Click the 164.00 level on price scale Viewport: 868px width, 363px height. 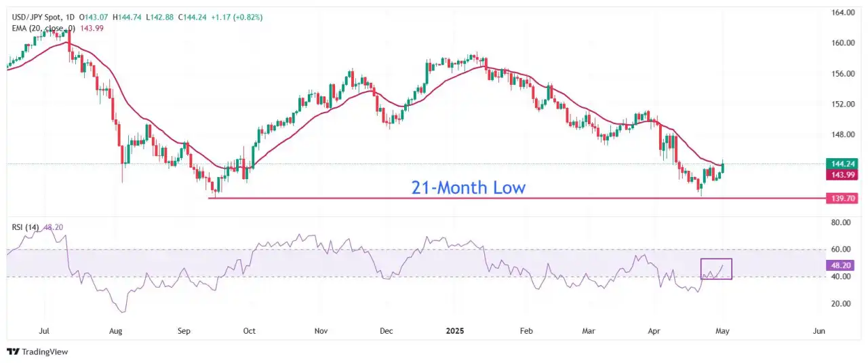point(842,13)
